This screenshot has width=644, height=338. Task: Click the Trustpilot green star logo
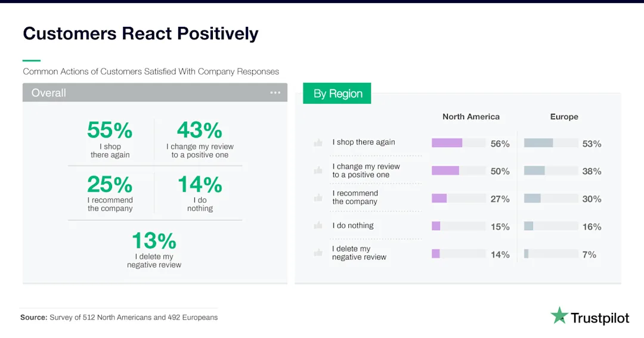559,315
